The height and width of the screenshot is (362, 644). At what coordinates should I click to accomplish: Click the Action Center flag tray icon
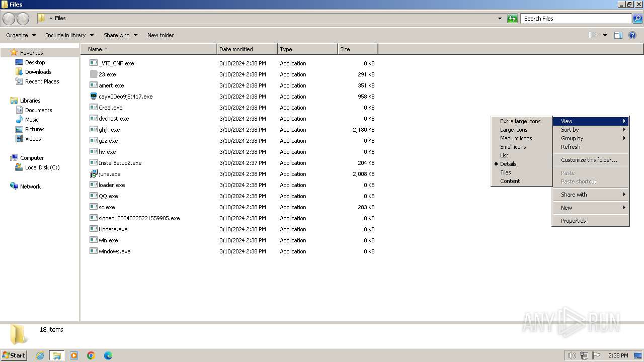coord(597,355)
